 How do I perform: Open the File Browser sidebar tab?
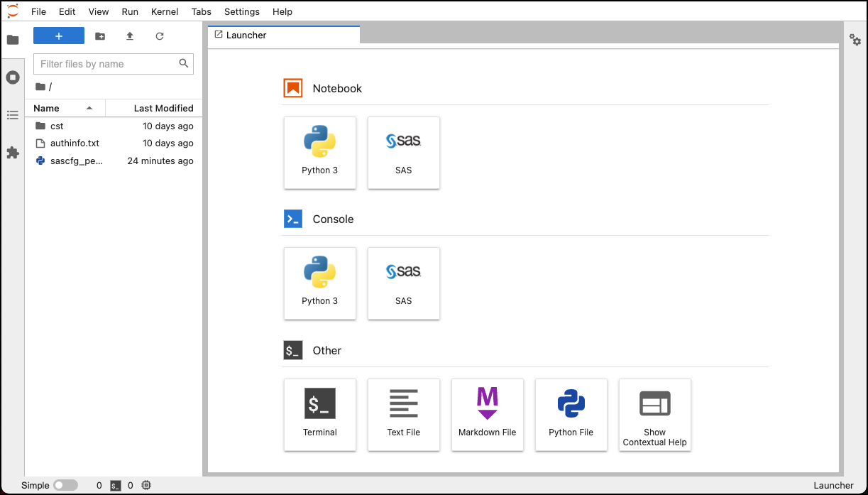coord(13,39)
